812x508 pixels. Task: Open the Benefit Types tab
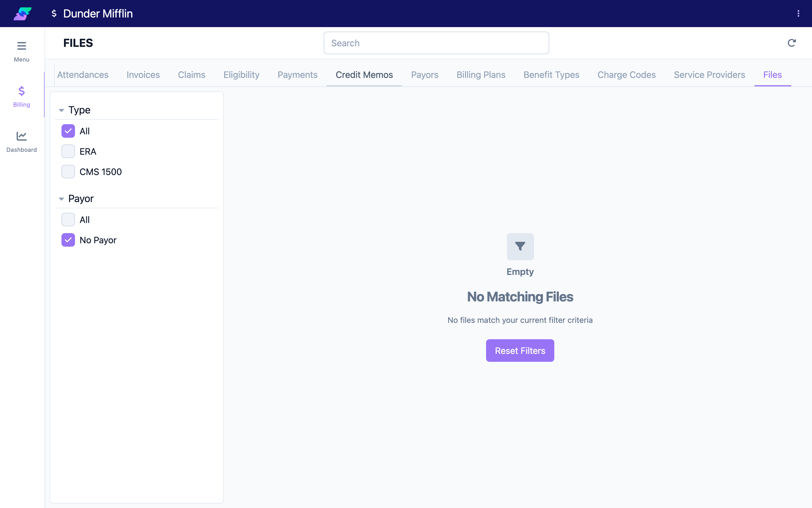click(x=551, y=75)
